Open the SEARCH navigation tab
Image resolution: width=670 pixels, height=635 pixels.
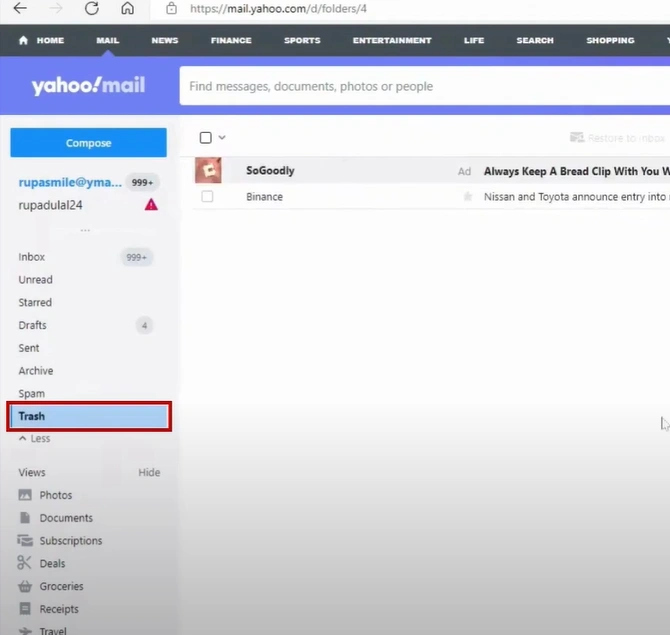535,40
